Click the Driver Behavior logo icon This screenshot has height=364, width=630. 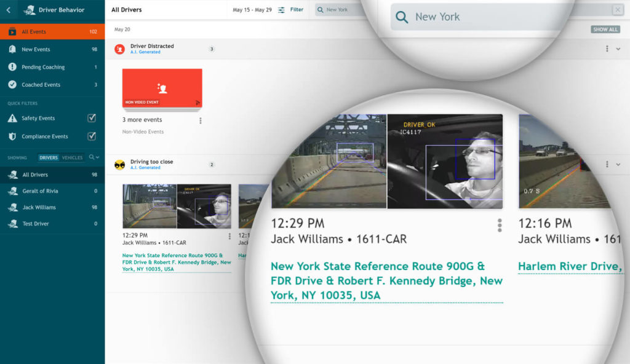click(x=30, y=10)
